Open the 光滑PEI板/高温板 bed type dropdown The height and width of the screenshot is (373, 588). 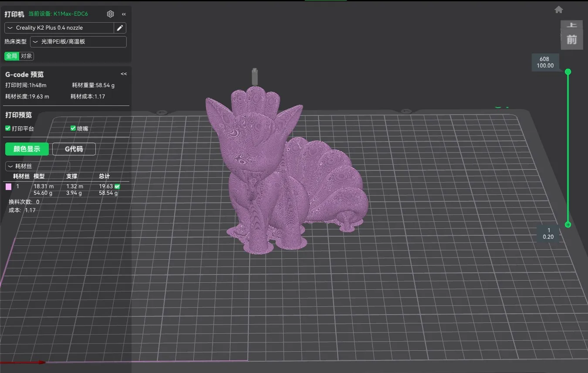78,42
